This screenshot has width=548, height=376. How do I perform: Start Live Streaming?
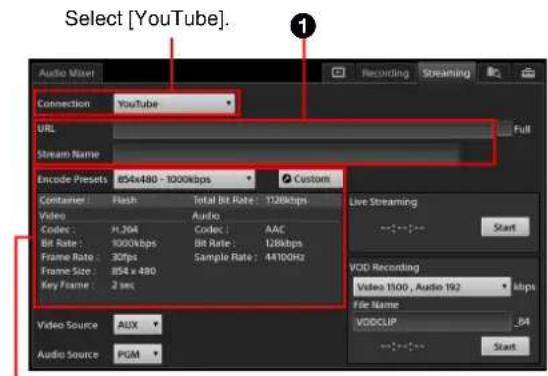(505, 227)
